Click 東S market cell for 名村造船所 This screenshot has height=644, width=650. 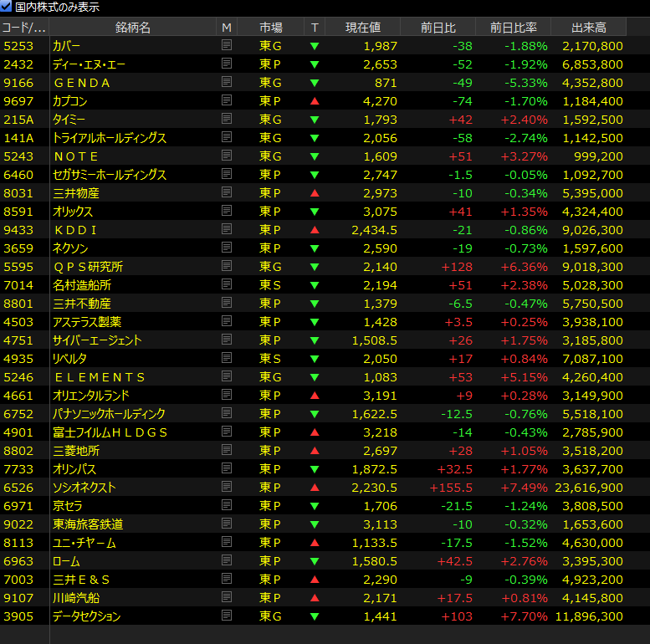(270, 285)
